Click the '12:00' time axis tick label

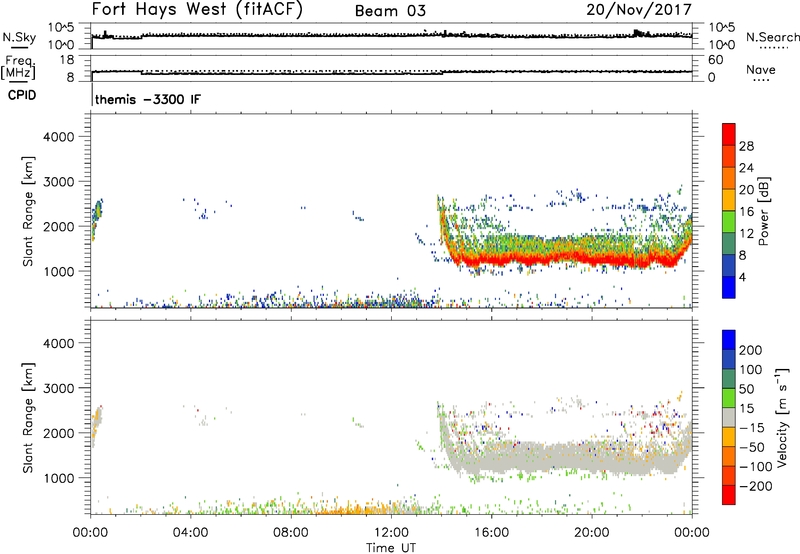click(391, 533)
